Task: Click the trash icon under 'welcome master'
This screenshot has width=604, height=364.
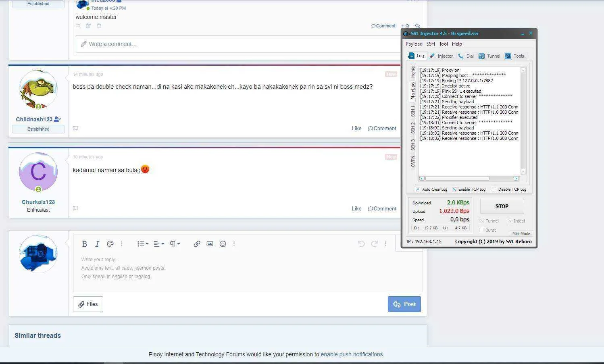Action: [x=99, y=26]
